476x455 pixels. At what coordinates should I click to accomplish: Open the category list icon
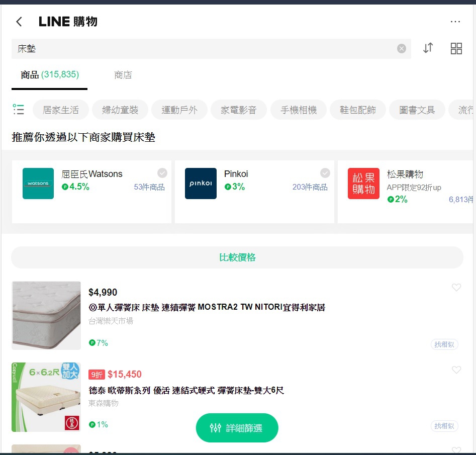click(x=18, y=109)
